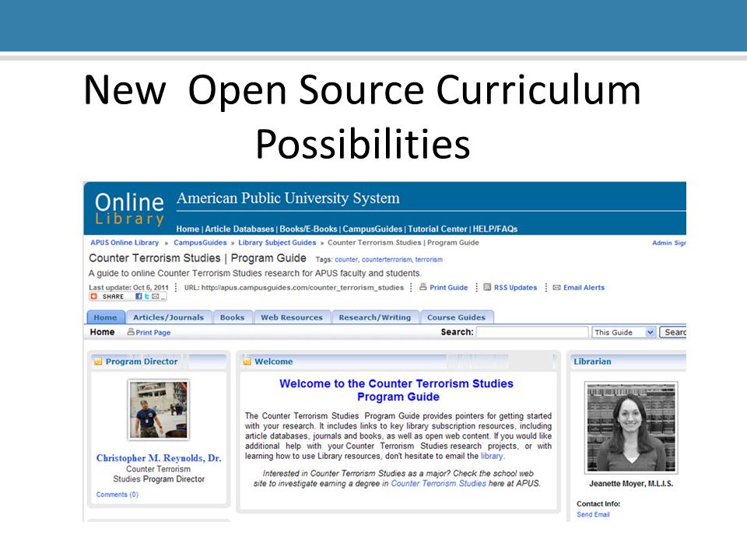
Task: Click the 'counterterrorism' tag link
Action: point(387,260)
